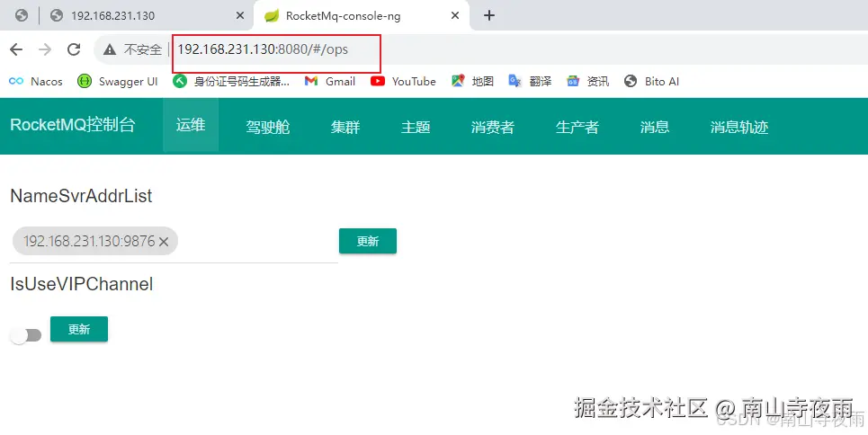Click the 不安全 not-secure label

(x=143, y=49)
